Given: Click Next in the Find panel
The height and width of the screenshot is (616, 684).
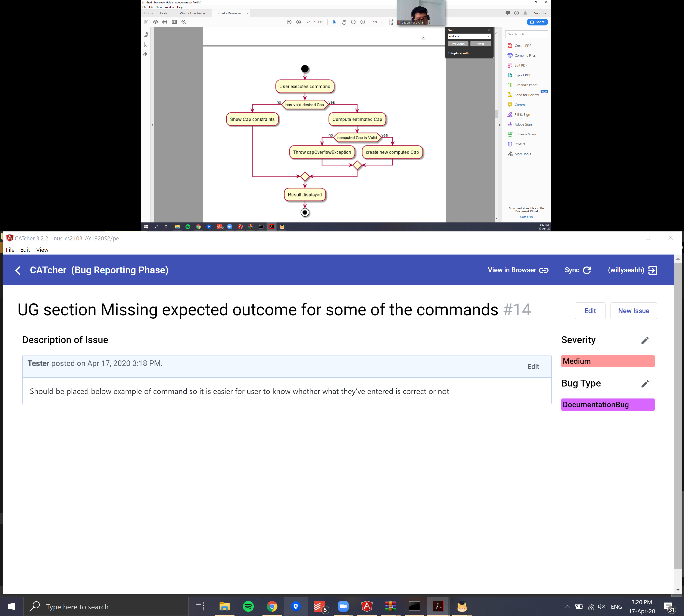Looking at the screenshot, I should pos(480,44).
